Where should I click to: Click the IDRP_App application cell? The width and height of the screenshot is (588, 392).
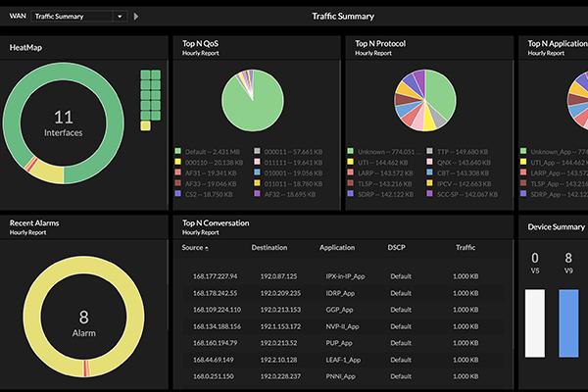340,293
